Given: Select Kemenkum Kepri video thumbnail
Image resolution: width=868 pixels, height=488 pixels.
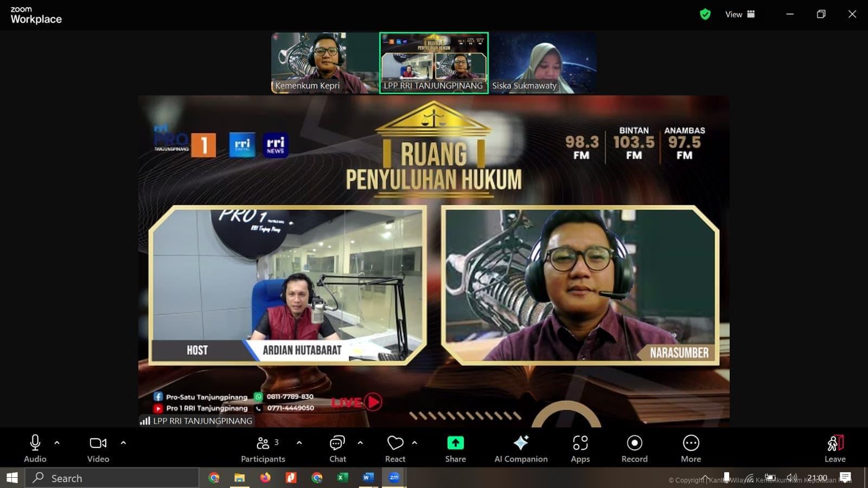Looking at the screenshot, I should tap(325, 63).
